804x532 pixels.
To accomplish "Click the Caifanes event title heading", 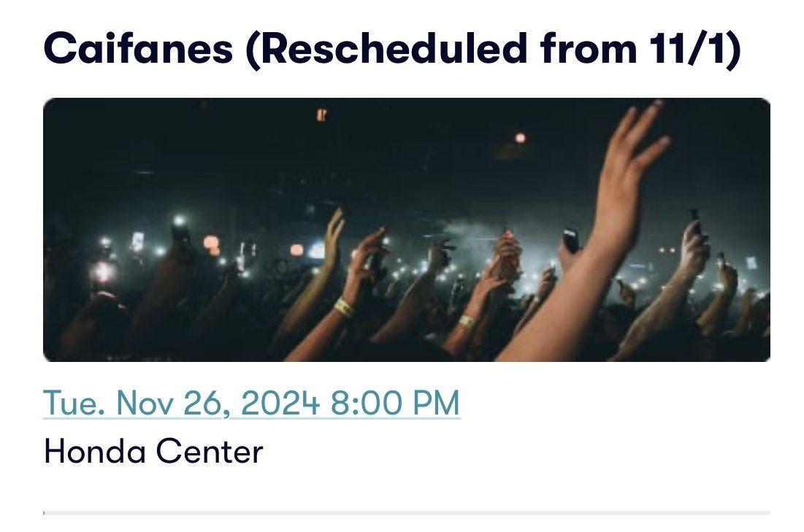I will coord(391,47).
